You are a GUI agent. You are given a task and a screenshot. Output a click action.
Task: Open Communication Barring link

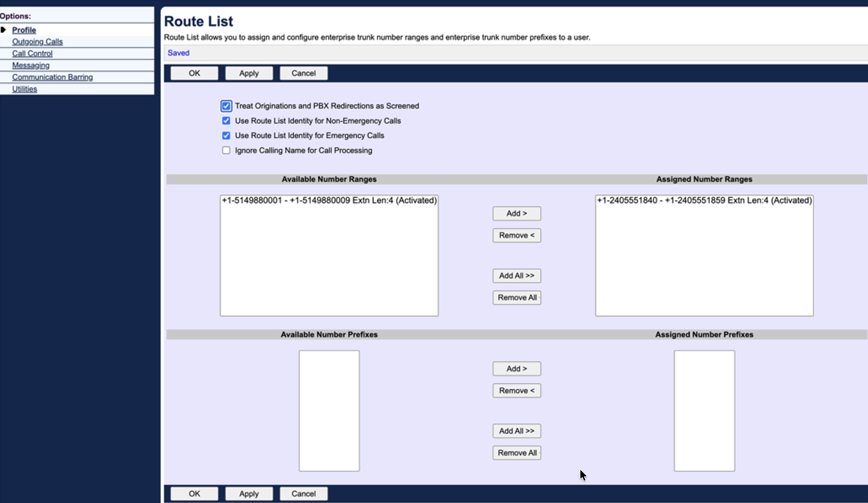52,77
